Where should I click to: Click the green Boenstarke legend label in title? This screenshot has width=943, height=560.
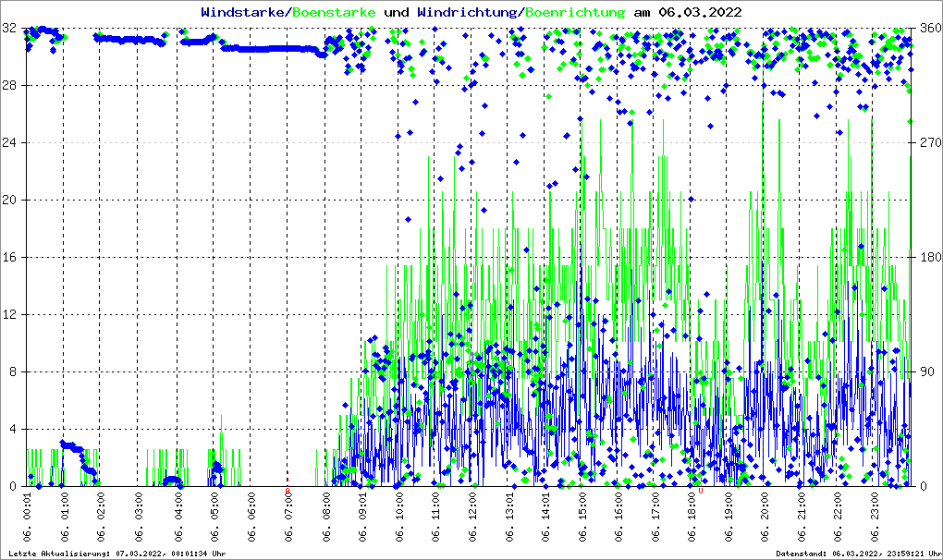pos(335,12)
